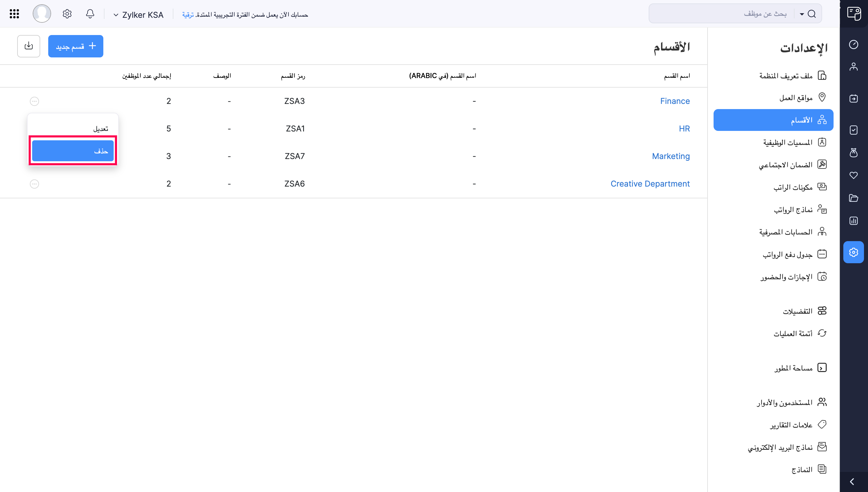Click the export departments download icon
This screenshot has height=492, width=868.
[x=29, y=46]
